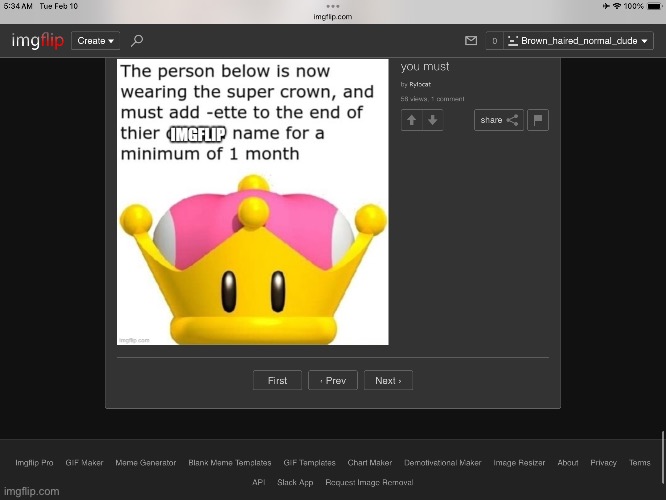Open the messages envelope icon

click(471, 41)
